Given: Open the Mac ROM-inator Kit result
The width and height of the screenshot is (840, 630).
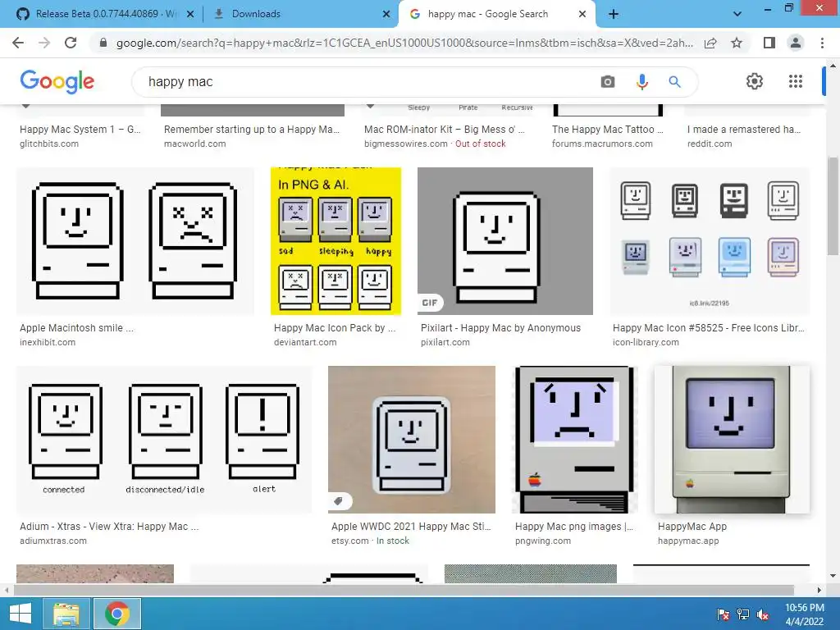Looking at the screenshot, I should click(445, 129).
